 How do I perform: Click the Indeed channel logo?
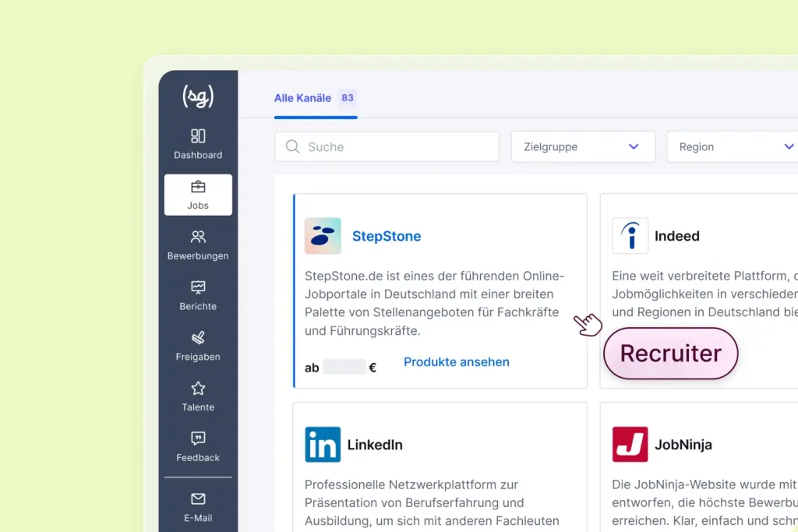click(630, 235)
